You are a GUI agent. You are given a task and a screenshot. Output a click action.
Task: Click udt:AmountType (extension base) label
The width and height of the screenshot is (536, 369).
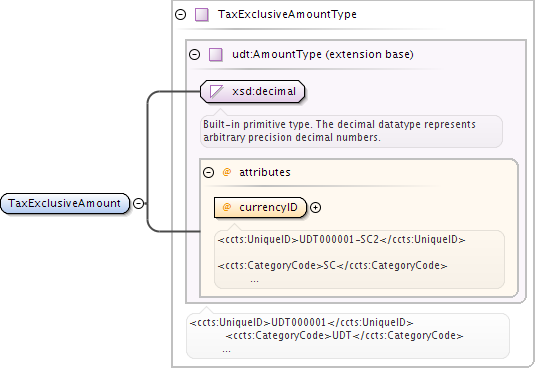[x=323, y=54]
